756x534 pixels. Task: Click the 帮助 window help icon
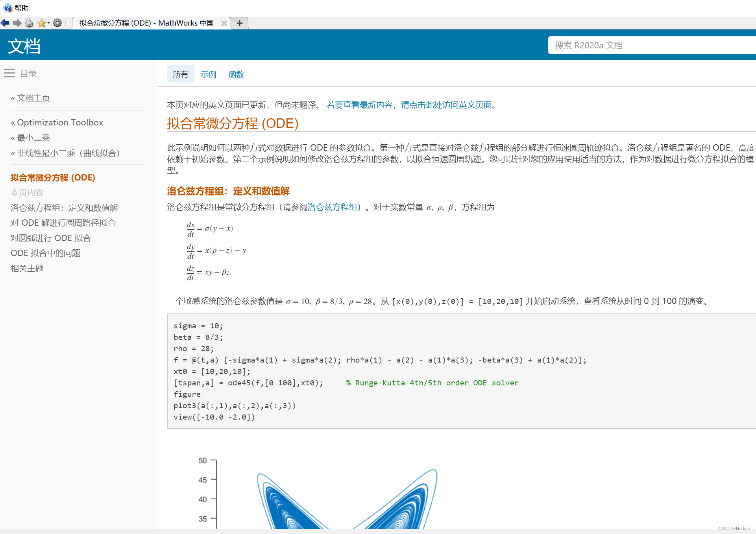[x=7, y=7]
